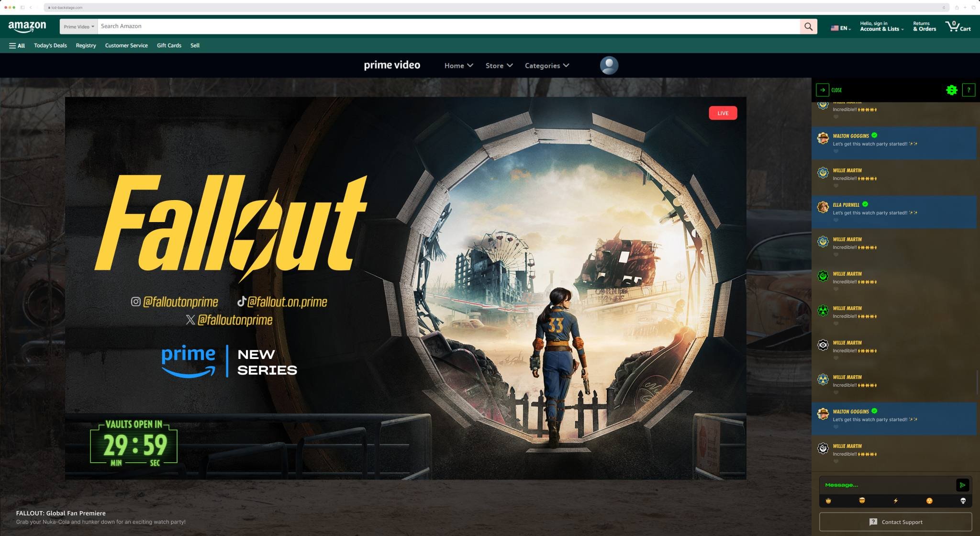
Task: Send message with the green arrow button
Action: (962, 485)
